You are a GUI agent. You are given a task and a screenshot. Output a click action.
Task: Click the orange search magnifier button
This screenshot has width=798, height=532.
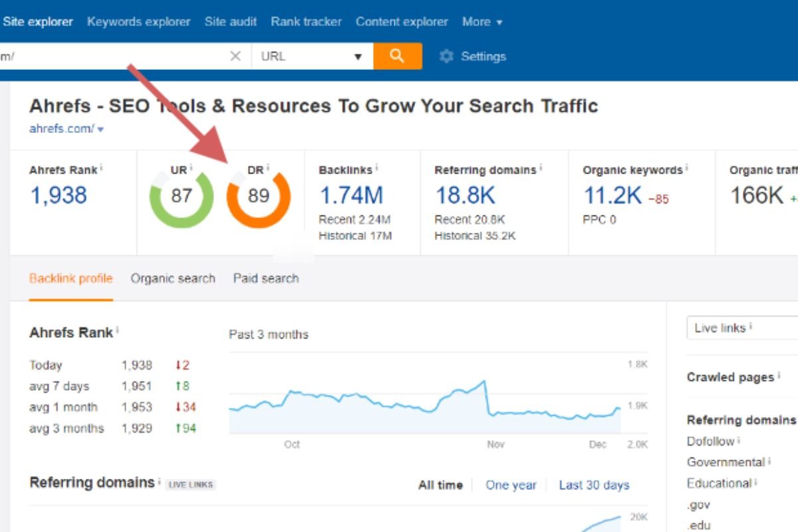click(397, 57)
